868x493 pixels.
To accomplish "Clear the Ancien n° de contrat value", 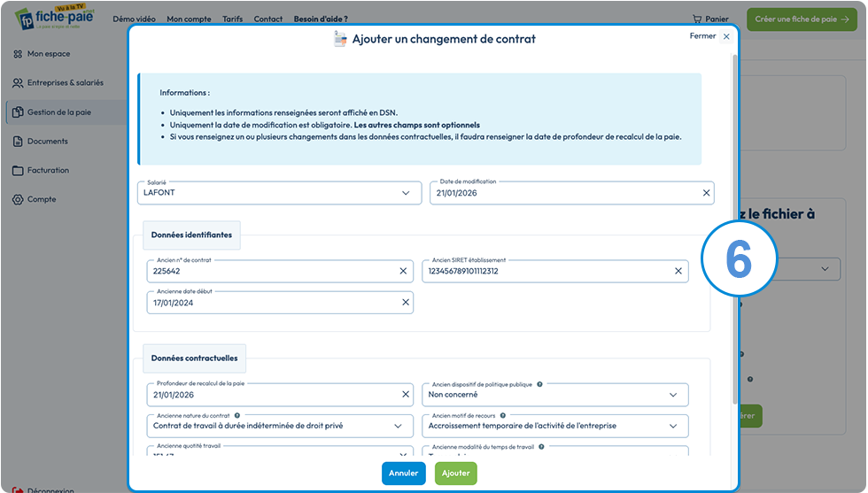I will [403, 271].
